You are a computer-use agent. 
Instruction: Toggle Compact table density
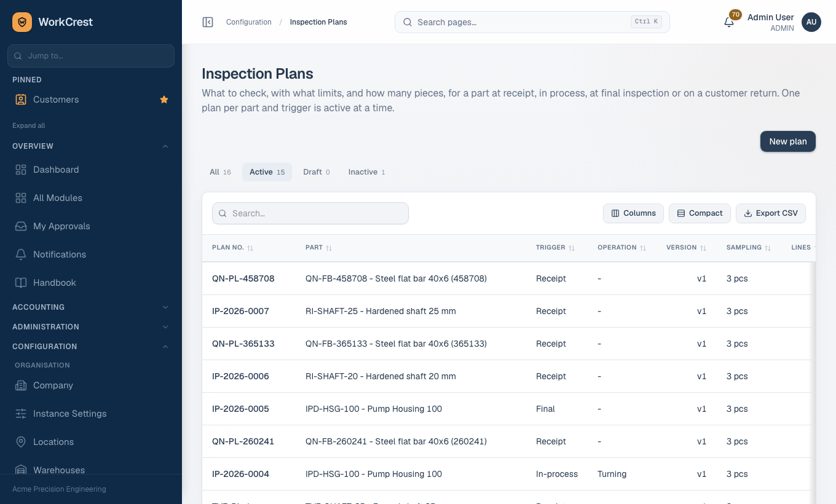click(x=700, y=213)
